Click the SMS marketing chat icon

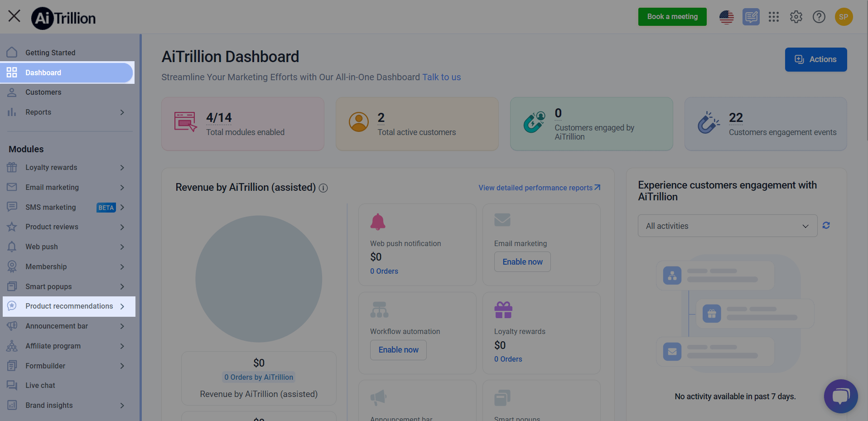pos(12,207)
